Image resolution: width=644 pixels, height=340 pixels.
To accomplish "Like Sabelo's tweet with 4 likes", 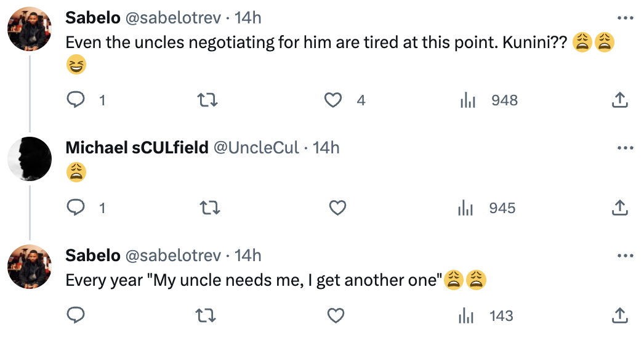I will tap(333, 100).
